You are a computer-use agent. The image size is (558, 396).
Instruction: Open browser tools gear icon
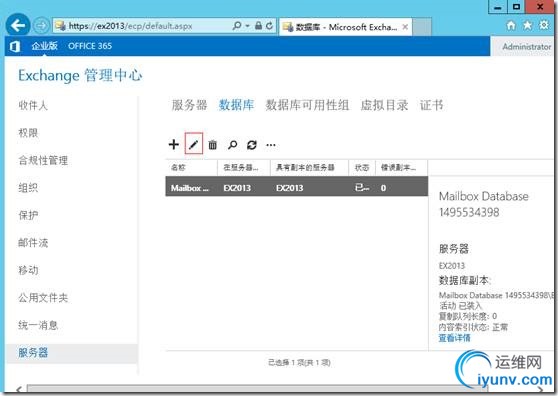(544, 25)
